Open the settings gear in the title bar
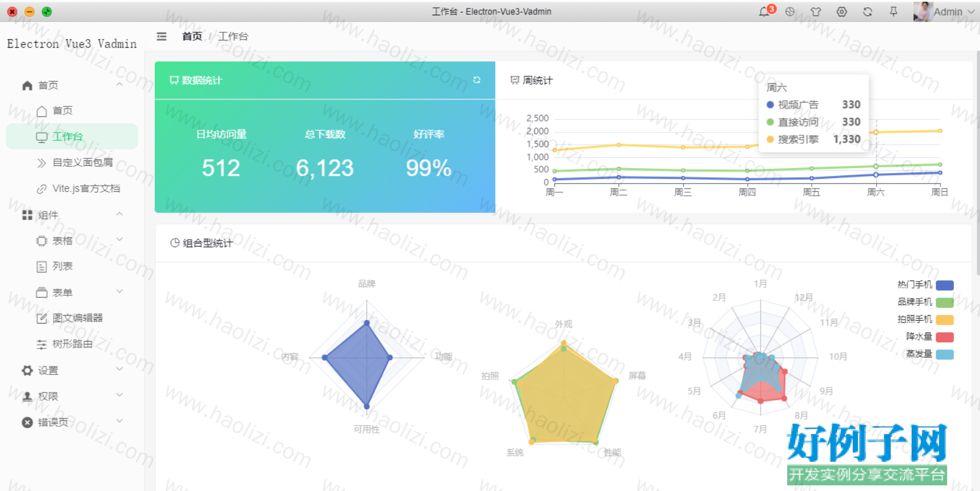This screenshot has width=980, height=491. (x=842, y=12)
